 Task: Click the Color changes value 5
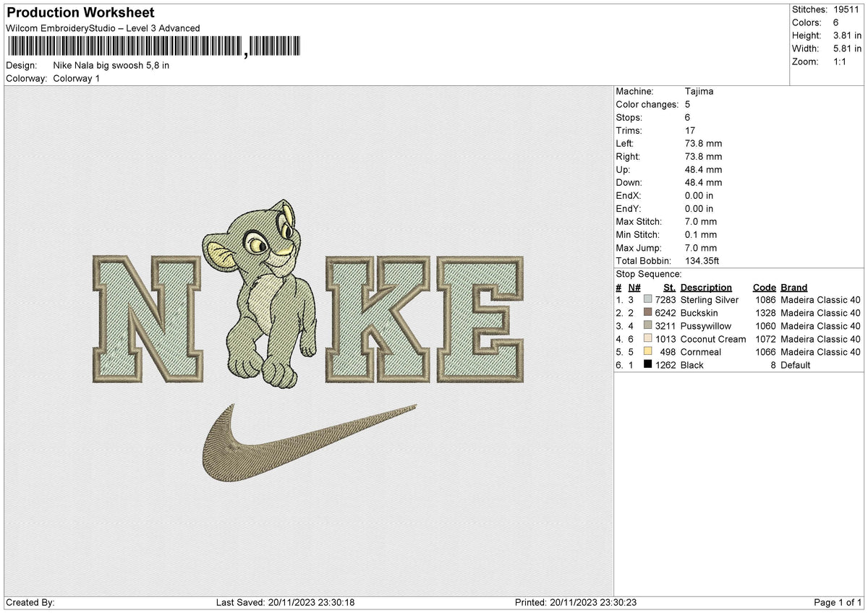coord(687,104)
